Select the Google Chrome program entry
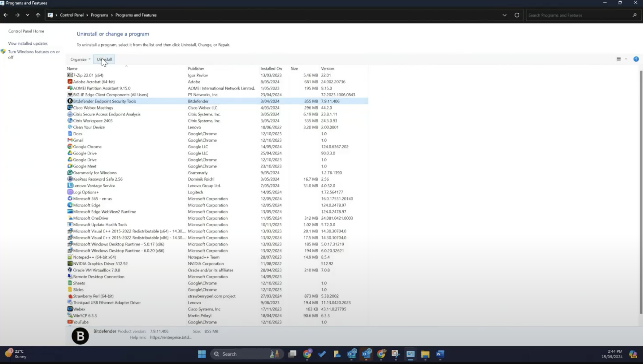Screen dimensions: 643x364 coord(87,147)
